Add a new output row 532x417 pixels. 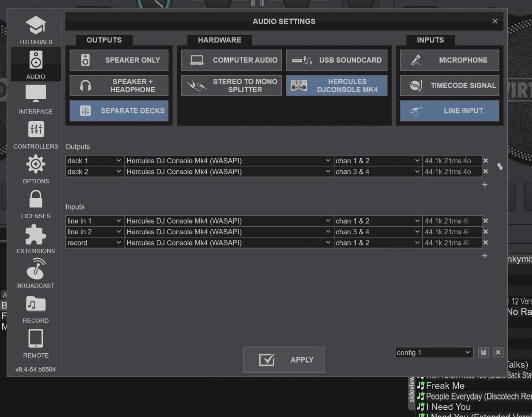pos(485,185)
